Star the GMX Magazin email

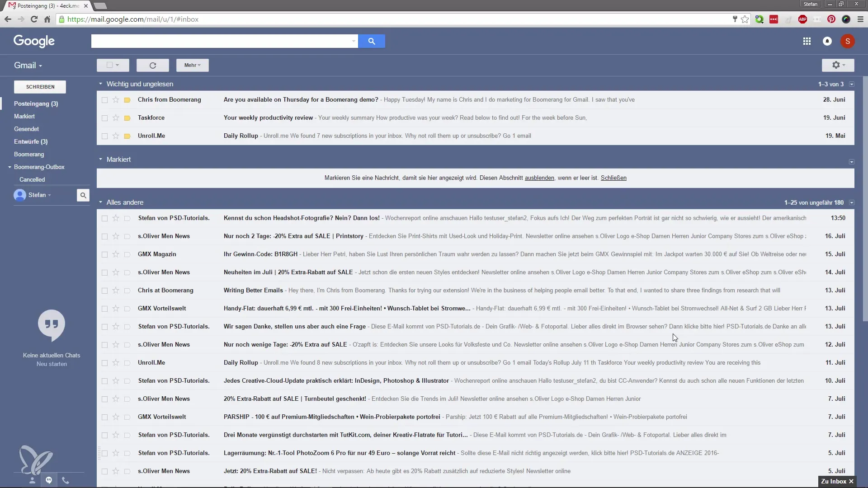[116, 254]
